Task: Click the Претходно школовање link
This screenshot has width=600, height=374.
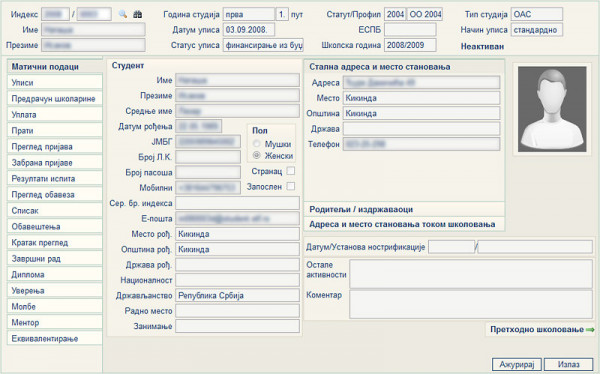Action: tap(537, 329)
